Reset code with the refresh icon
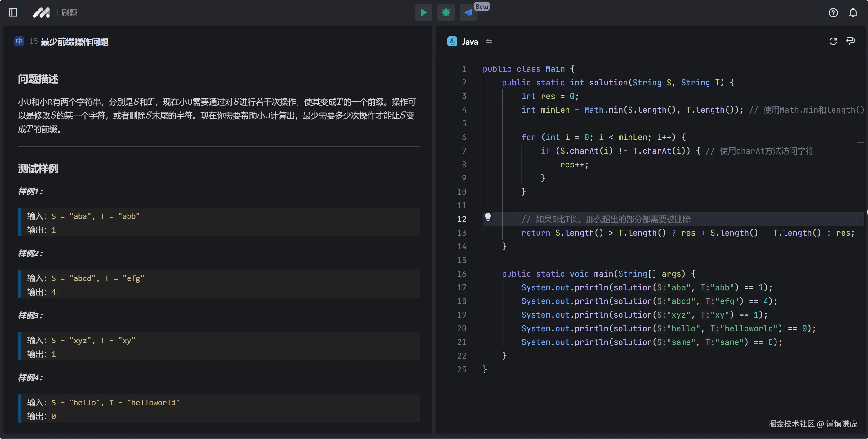 point(833,41)
